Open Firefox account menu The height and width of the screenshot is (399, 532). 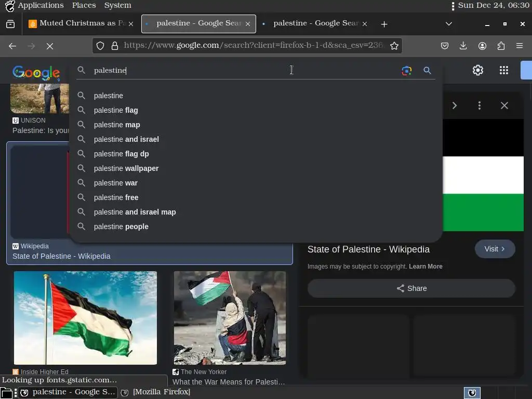click(482, 46)
